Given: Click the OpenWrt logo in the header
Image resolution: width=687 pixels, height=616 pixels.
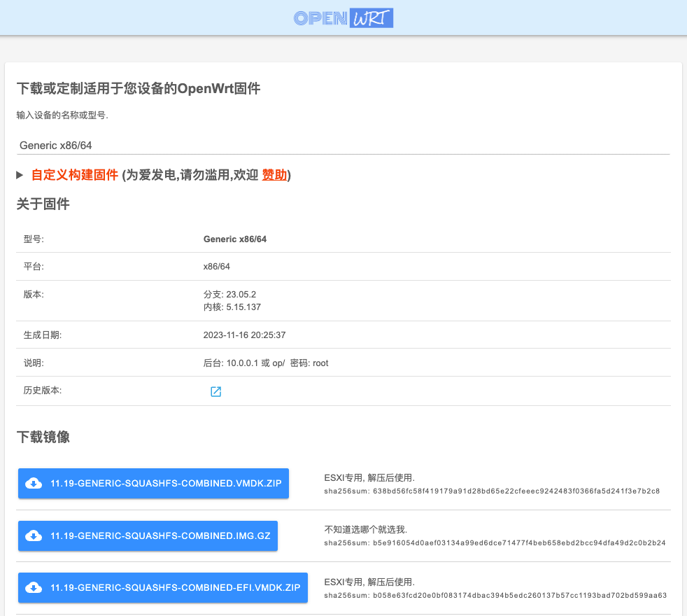Looking at the screenshot, I should [343, 18].
